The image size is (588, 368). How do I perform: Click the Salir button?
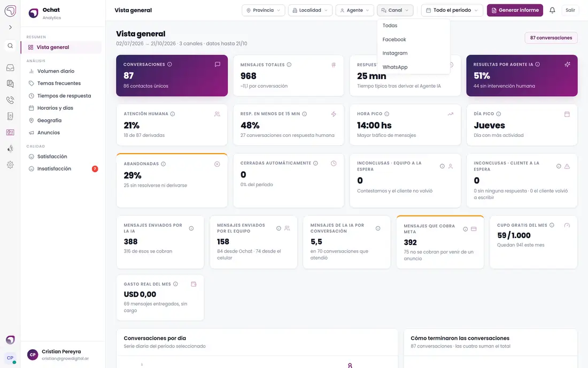pos(570,10)
